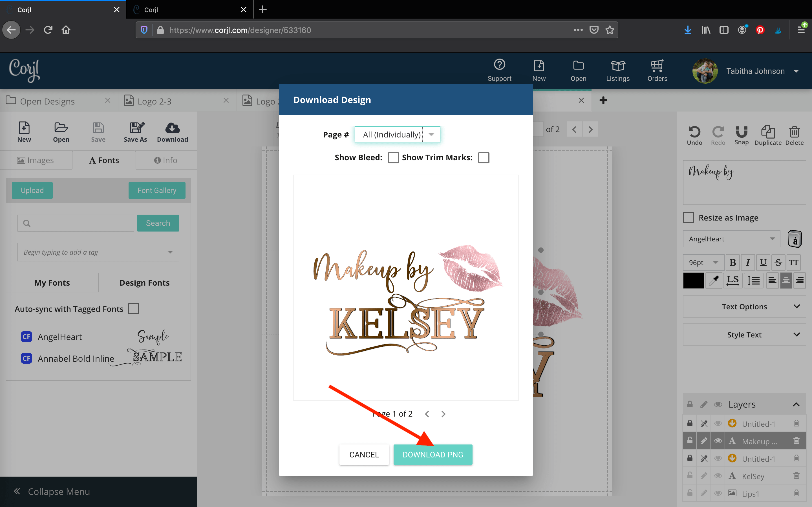Image resolution: width=812 pixels, height=507 pixels.
Task: Click the Save As icon
Action: tap(135, 128)
